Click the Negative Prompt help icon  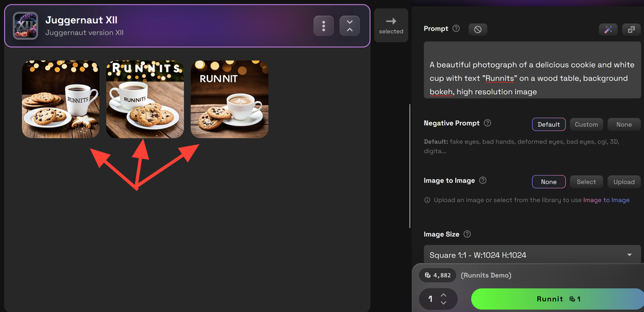[487, 123]
